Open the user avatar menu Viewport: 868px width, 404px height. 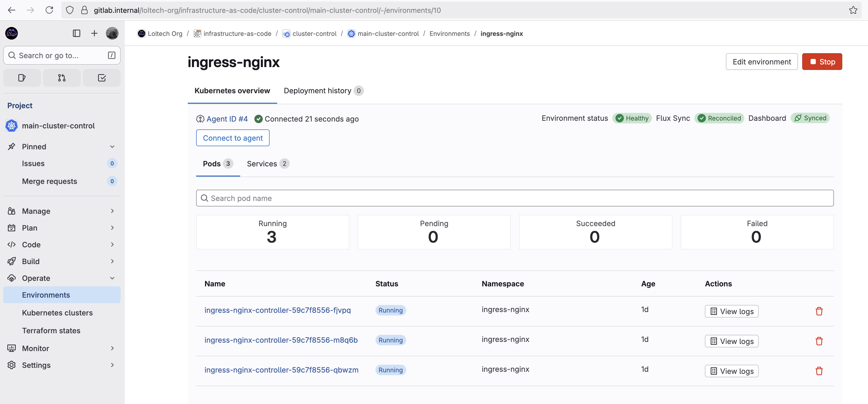click(x=112, y=33)
